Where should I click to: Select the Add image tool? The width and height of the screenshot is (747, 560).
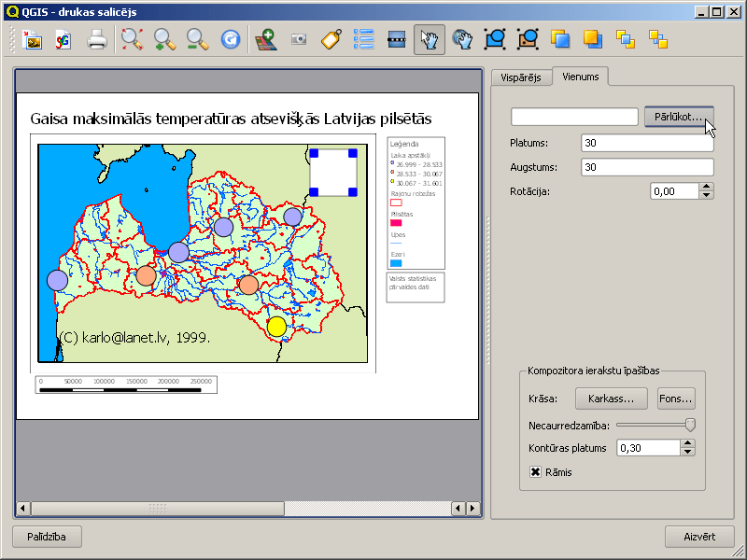pyautogui.click(x=299, y=39)
